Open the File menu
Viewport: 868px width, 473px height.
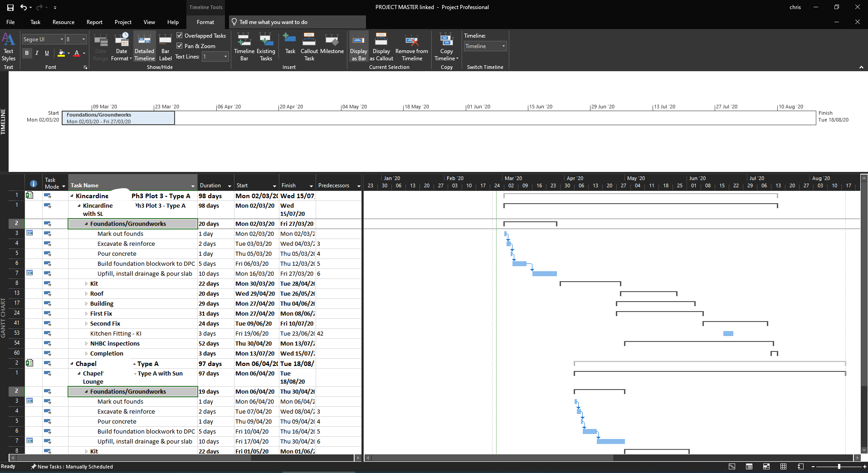(10, 22)
